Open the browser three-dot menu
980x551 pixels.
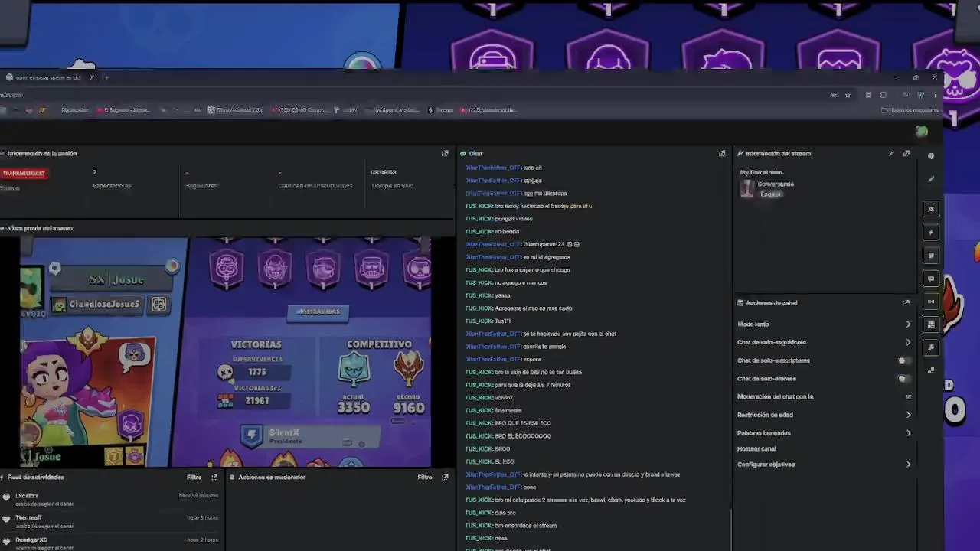pyautogui.click(x=935, y=95)
